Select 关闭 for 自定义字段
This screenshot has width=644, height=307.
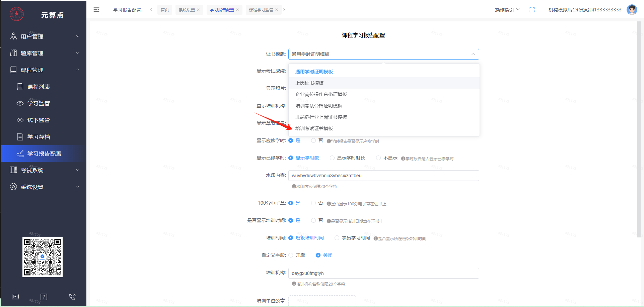[x=318, y=255]
